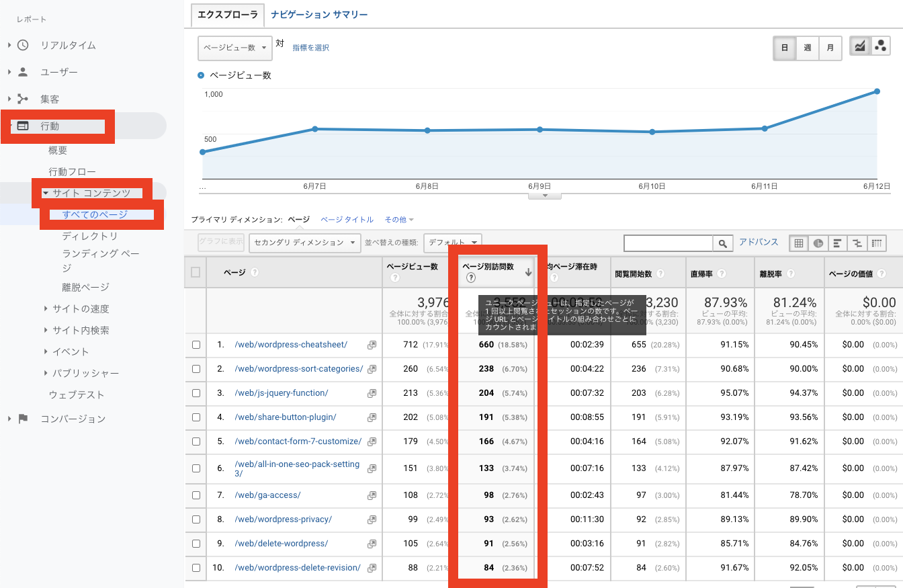Click the User person icon
The image size is (903, 588).
click(23, 72)
